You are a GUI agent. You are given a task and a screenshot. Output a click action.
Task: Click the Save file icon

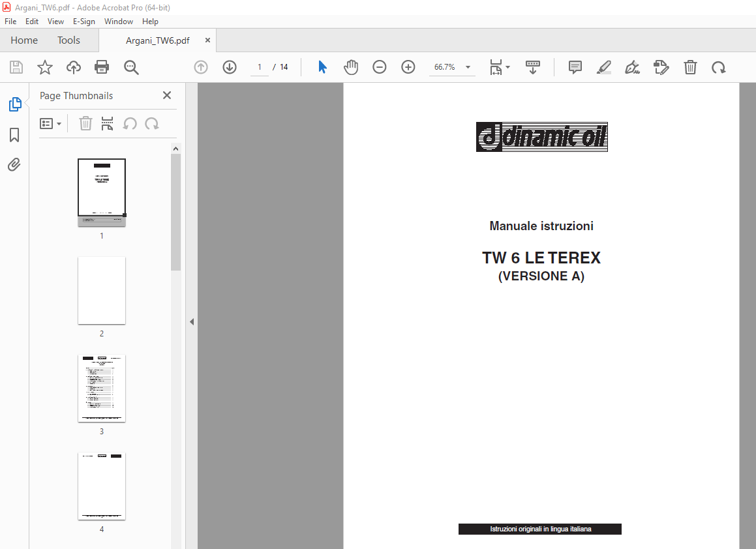(x=16, y=67)
